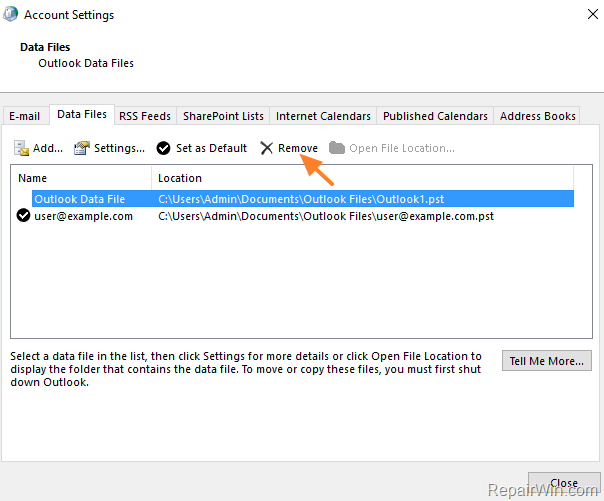Screen dimensions: 604x501
Task: Select the Outlook Data File row name
Action: tap(80, 199)
